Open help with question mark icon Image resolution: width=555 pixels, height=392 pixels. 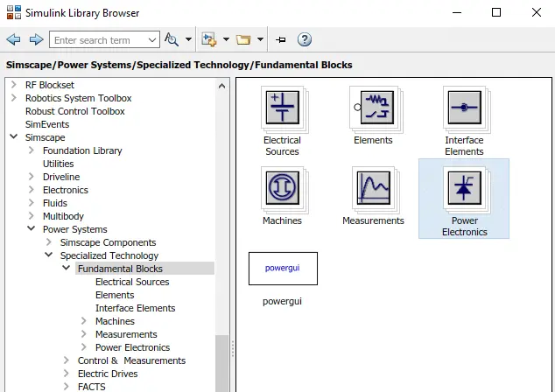pyautogui.click(x=304, y=40)
